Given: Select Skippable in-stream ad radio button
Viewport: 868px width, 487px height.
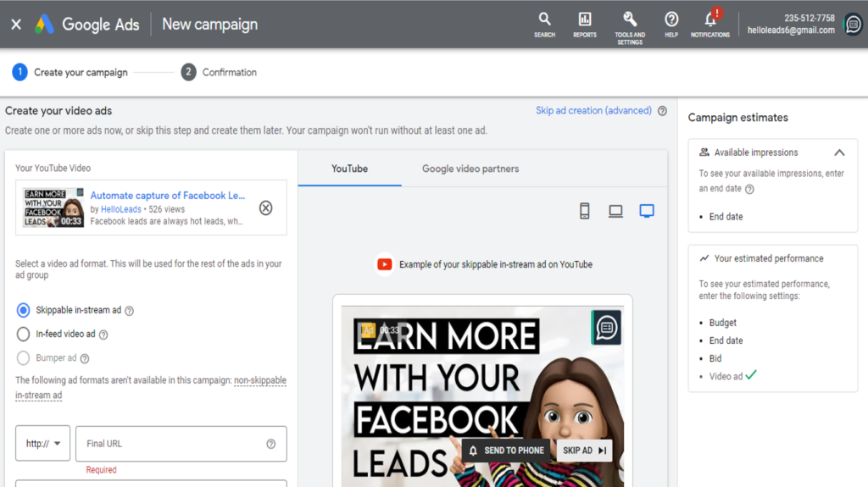Looking at the screenshot, I should [x=23, y=310].
